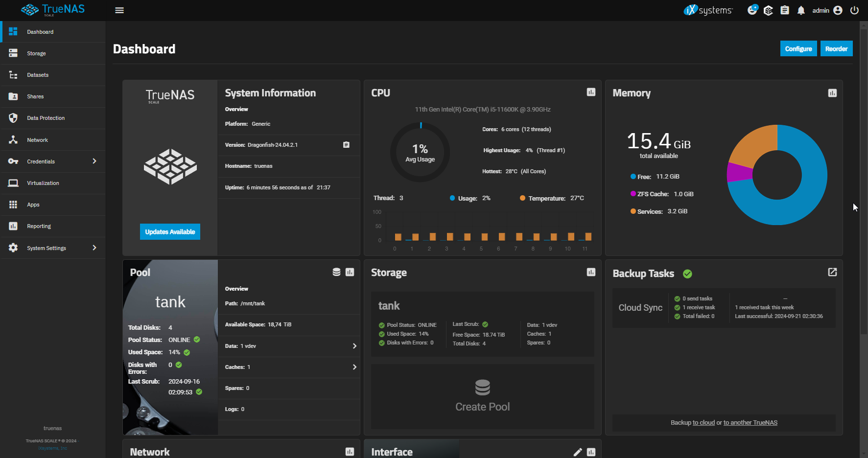Screen dimensions: 868x458
Task: Copy version with the clipboard icon
Action: coord(346,145)
